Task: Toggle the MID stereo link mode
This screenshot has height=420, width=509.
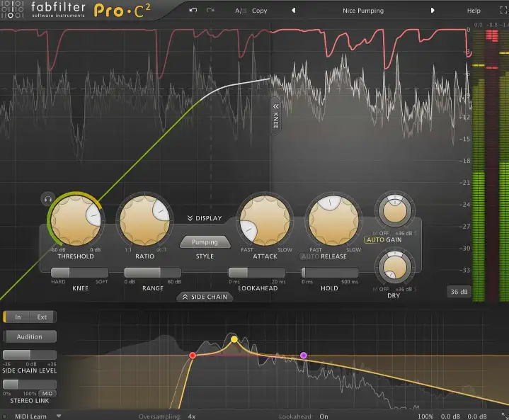Action: pyautogui.click(x=47, y=393)
